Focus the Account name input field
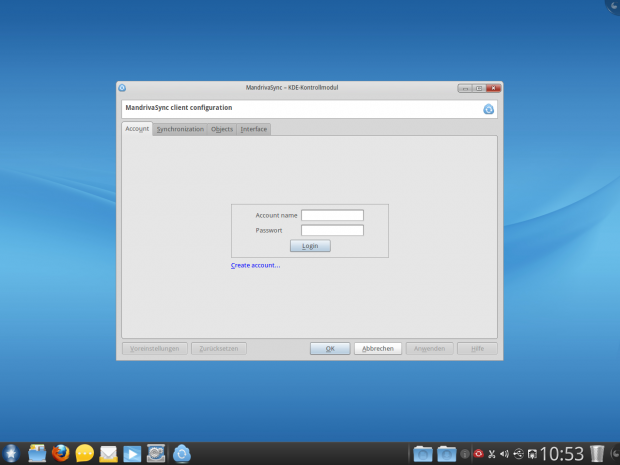The width and height of the screenshot is (620, 465). tap(332, 215)
